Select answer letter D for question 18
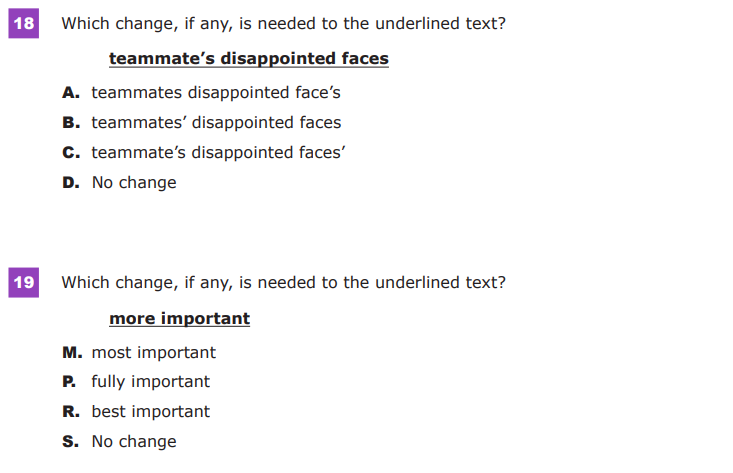The height and width of the screenshot is (473, 733). (70, 183)
